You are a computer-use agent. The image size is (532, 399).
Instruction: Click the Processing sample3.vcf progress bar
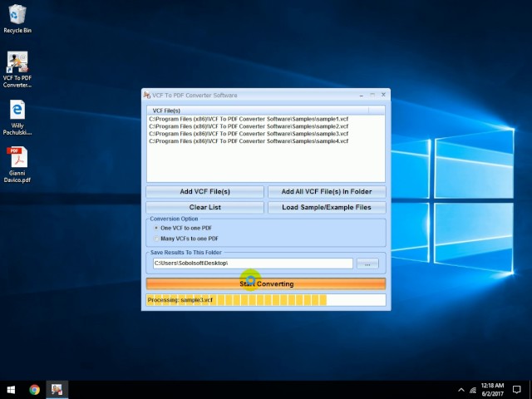pos(266,300)
